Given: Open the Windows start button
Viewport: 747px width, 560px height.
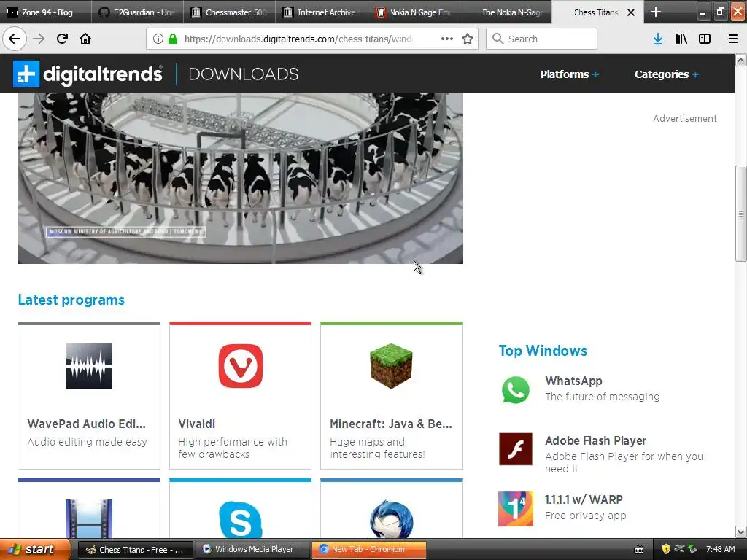Looking at the screenshot, I should click(35, 550).
